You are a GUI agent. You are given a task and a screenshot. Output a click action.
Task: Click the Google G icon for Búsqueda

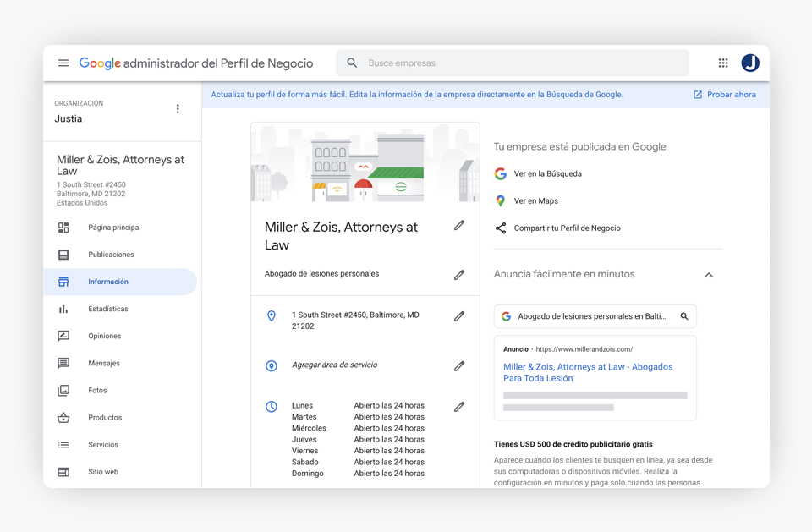click(500, 174)
